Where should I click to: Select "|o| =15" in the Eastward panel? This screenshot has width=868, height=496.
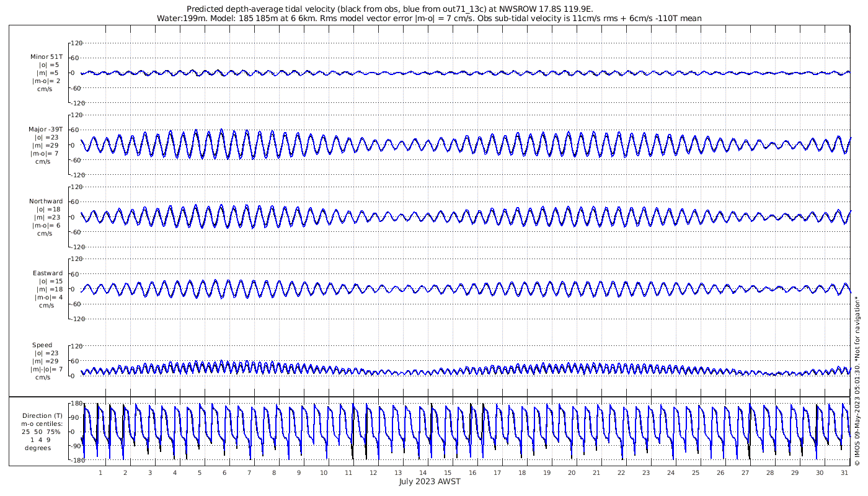(50, 281)
